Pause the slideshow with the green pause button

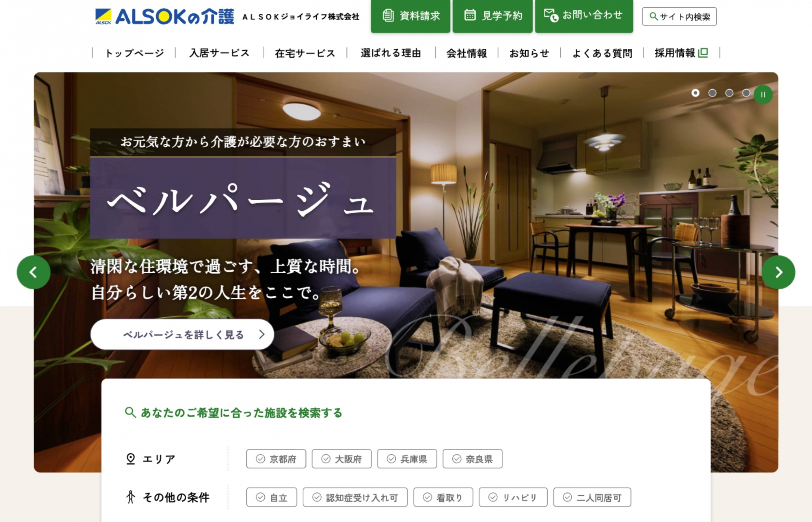pos(763,94)
